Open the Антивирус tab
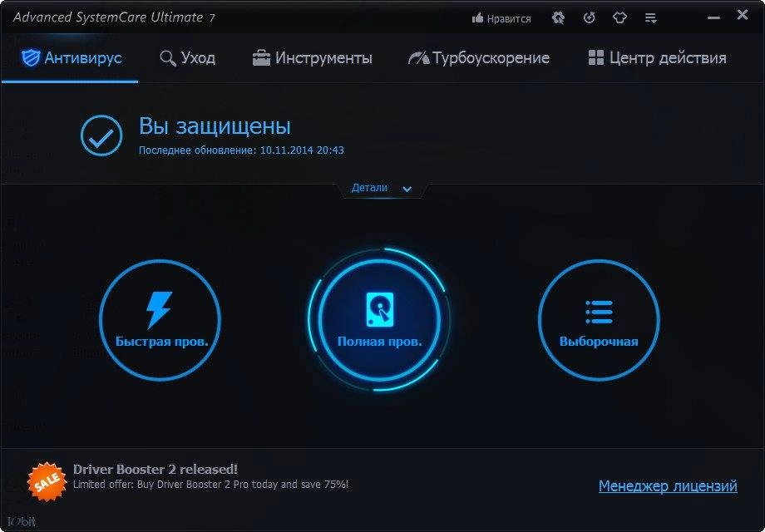The height and width of the screenshot is (532, 765). pos(72,58)
